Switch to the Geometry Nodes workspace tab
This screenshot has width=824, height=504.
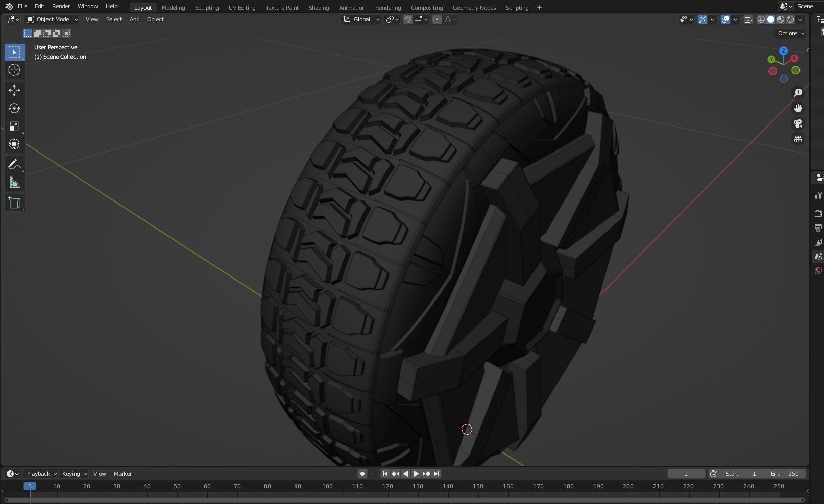(474, 8)
